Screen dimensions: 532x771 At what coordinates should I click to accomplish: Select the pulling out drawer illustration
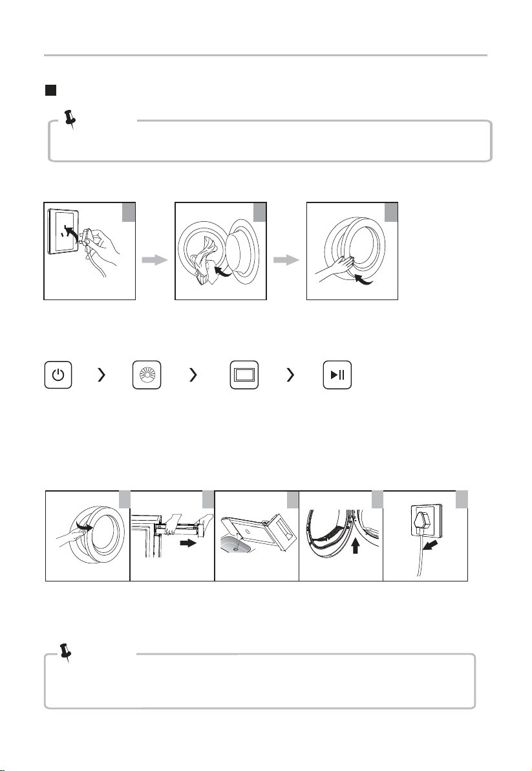[172, 536]
